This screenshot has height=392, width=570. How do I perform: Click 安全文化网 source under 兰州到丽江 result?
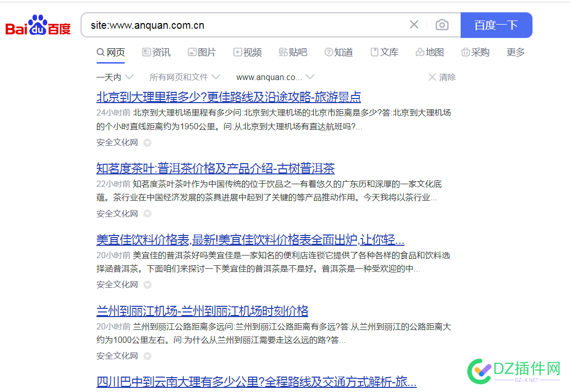(x=117, y=356)
